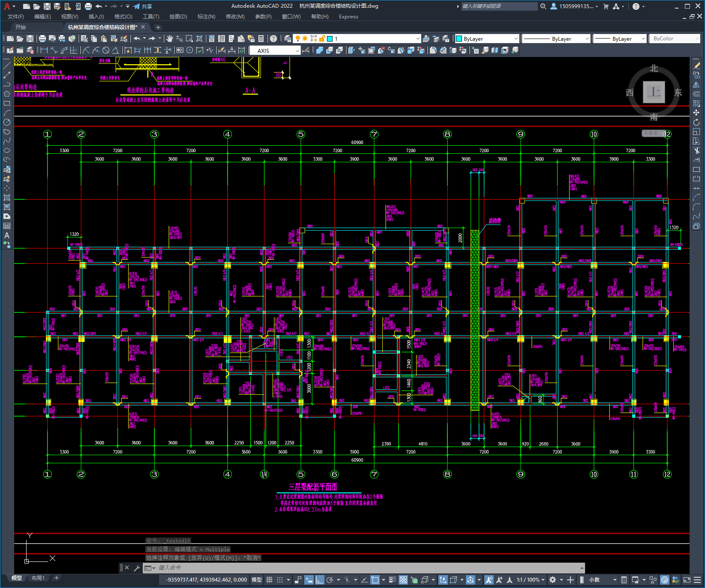
Task: Select the Radius dimension tool
Action: click(86, 50)
